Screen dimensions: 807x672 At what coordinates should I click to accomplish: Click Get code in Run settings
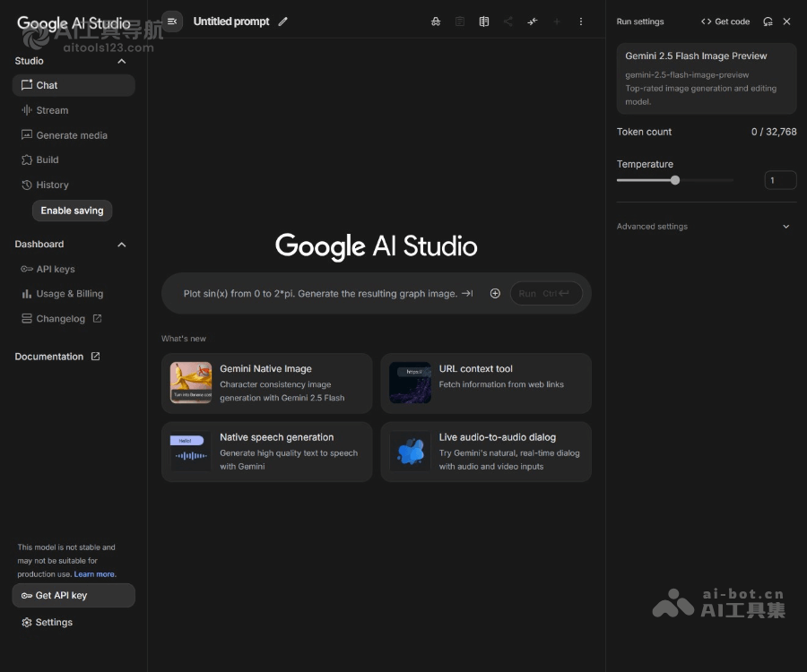coord(725,22)
